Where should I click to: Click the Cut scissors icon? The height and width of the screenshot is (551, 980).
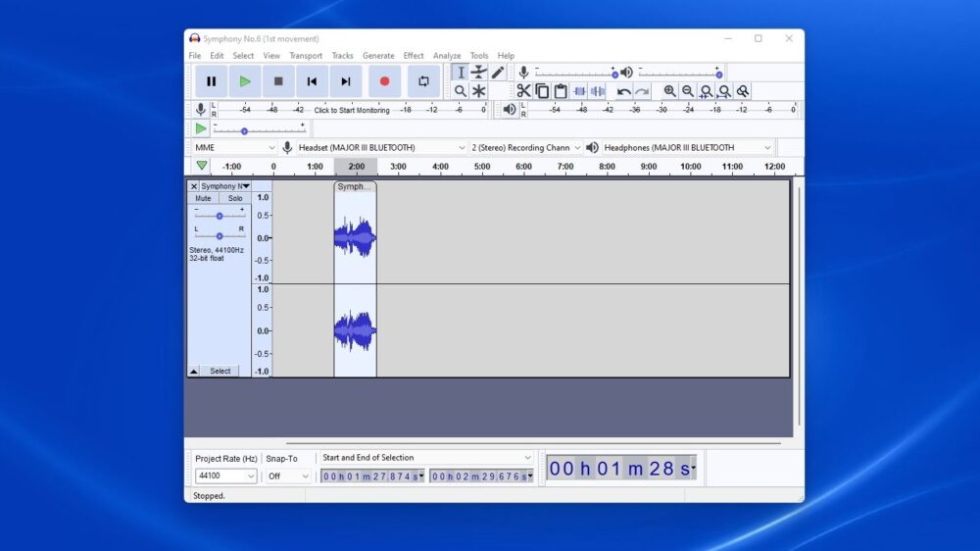pos(523,91)
